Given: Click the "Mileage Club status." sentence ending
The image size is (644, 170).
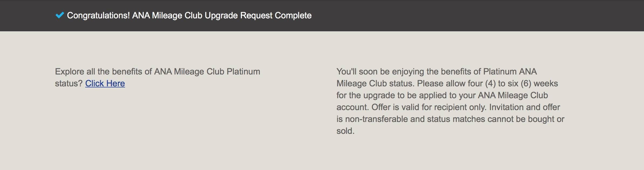Looking at the screenshot, I should point(375,83).
